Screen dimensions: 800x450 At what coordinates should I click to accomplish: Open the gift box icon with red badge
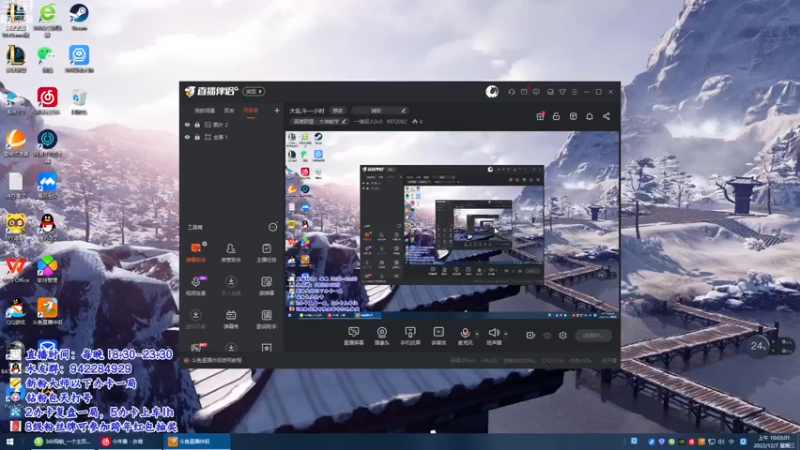(x=540, y=116)
